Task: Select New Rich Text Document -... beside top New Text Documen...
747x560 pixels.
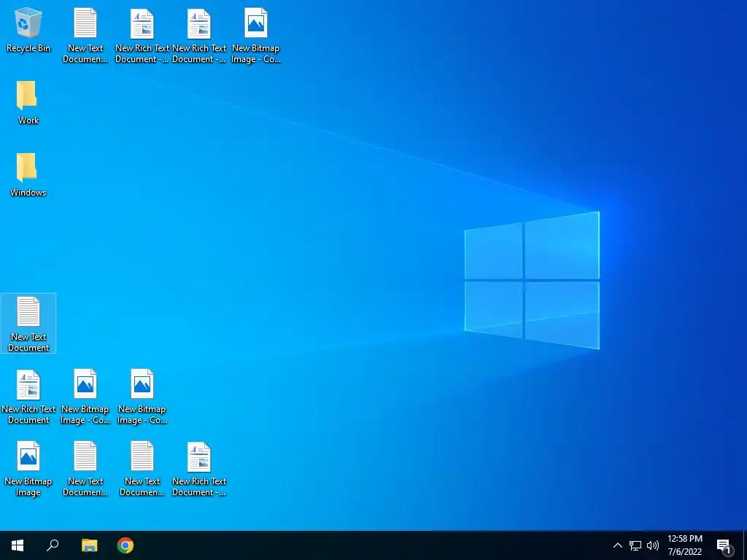Action: (x=142, y=35)
